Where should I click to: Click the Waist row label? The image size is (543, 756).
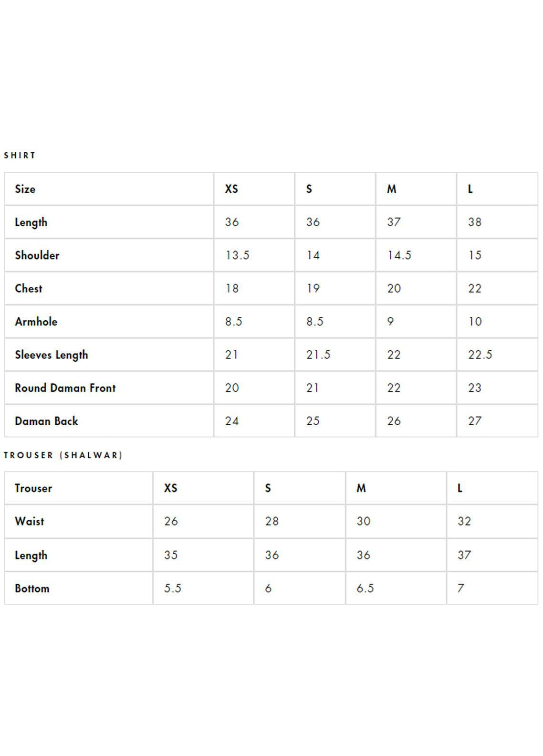tap(30, 521)
